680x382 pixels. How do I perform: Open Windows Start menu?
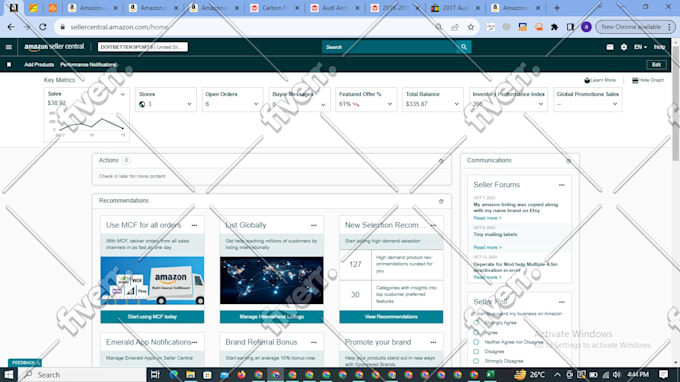coord(9,375)
